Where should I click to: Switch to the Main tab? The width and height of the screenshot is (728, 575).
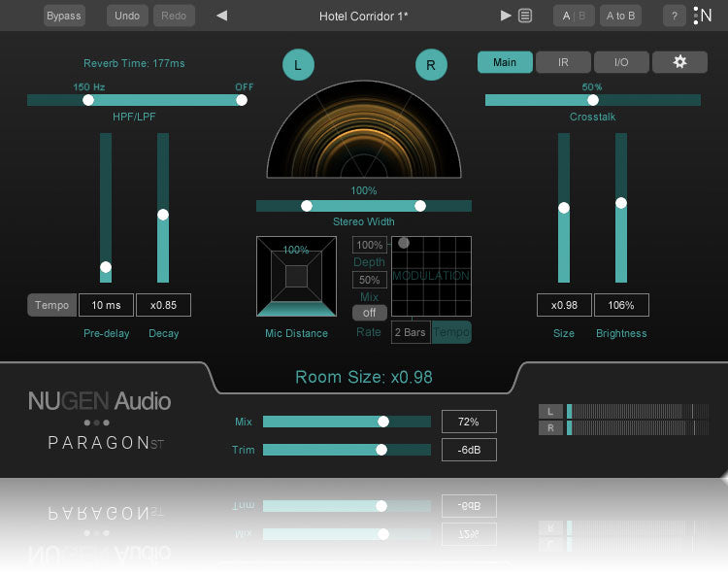pyautogui.click(x=505, y=62)
